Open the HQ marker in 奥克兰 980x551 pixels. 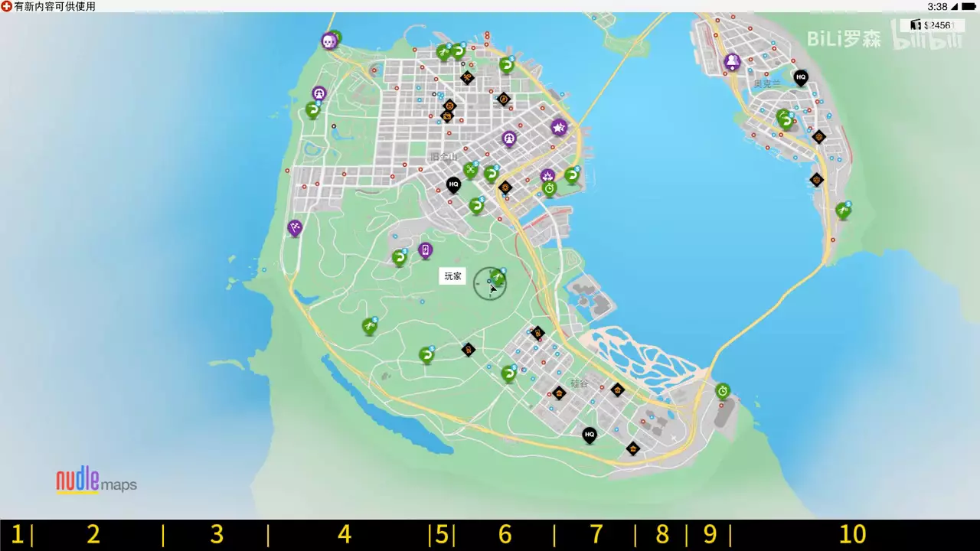click(801, 77)
